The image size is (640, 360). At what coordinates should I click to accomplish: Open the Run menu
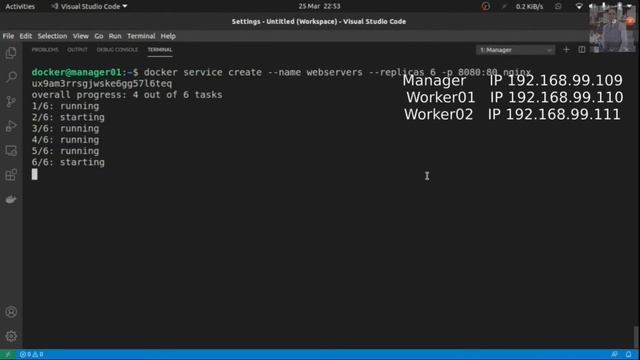(115, 36)
